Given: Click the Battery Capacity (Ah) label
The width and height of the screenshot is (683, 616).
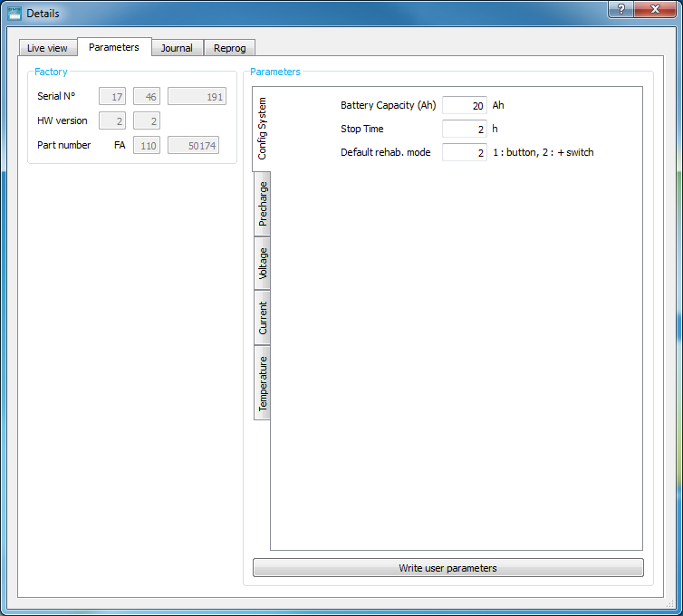Looking at the screenshot, I should click(x=388, y=105).
